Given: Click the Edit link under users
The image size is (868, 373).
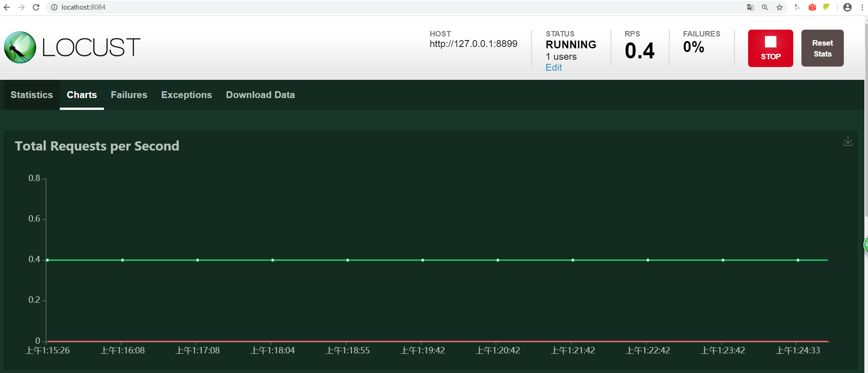Looking at the screenshot, I should point(554,67).
